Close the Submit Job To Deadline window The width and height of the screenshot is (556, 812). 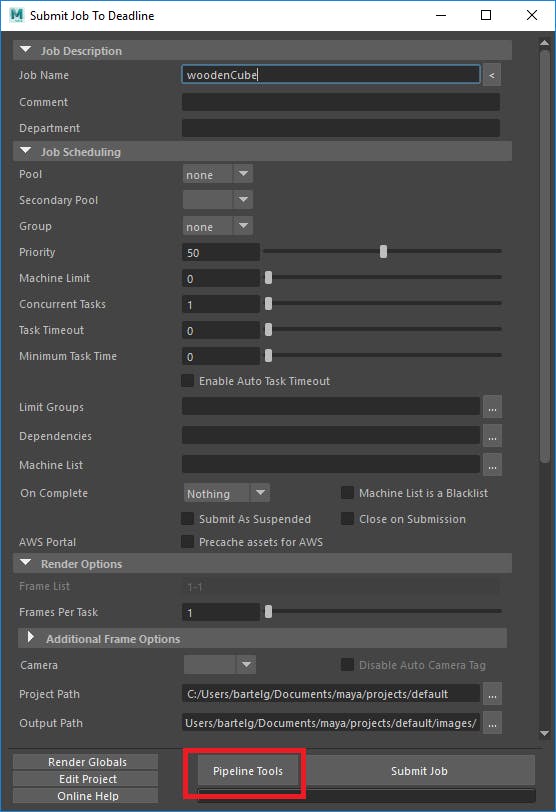click(532, 15)
